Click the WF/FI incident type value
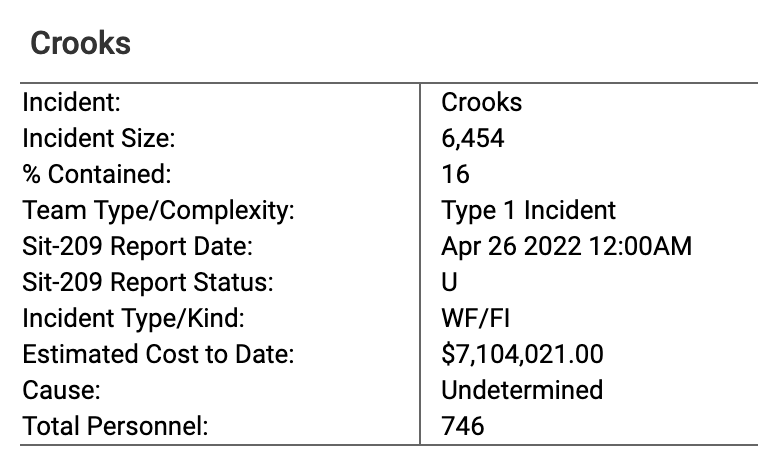This screenshot has width=758, height=472. [x=476, y=318]
